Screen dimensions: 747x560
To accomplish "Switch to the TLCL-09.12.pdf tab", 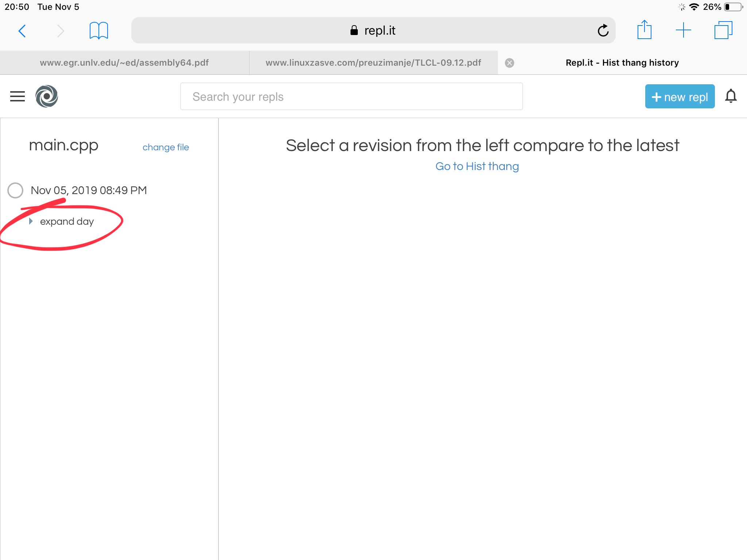I will point(373,63).
